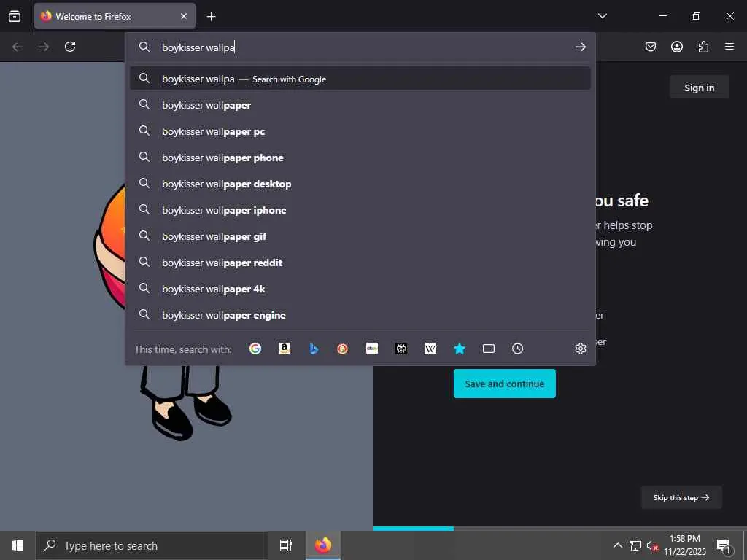Search this time with Perplexity
Viewport: 747px width, 560px height.
401,349
